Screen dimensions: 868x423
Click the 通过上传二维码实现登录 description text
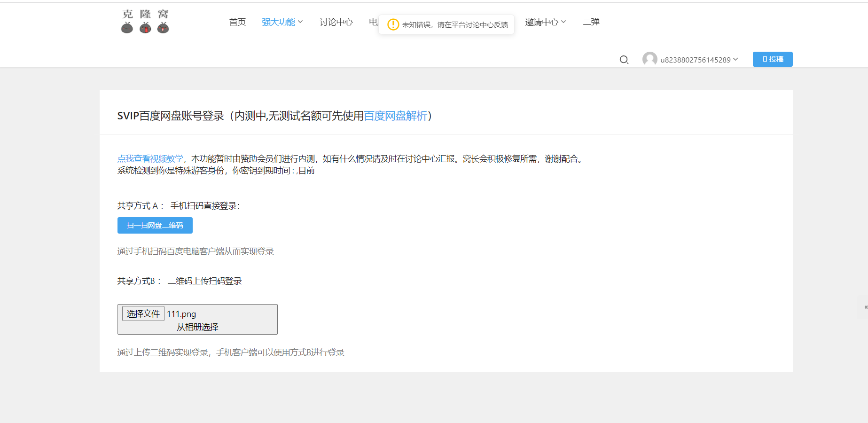(x=231, y=352)
